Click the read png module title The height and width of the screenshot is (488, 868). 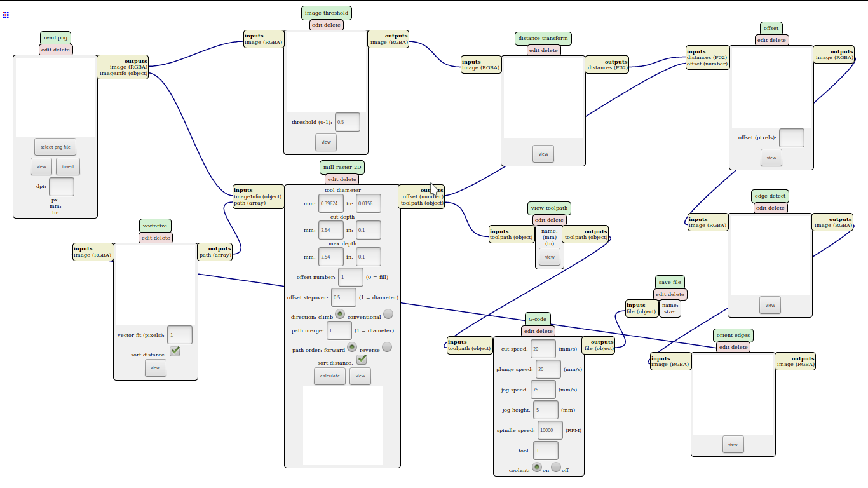coord(56,37)
